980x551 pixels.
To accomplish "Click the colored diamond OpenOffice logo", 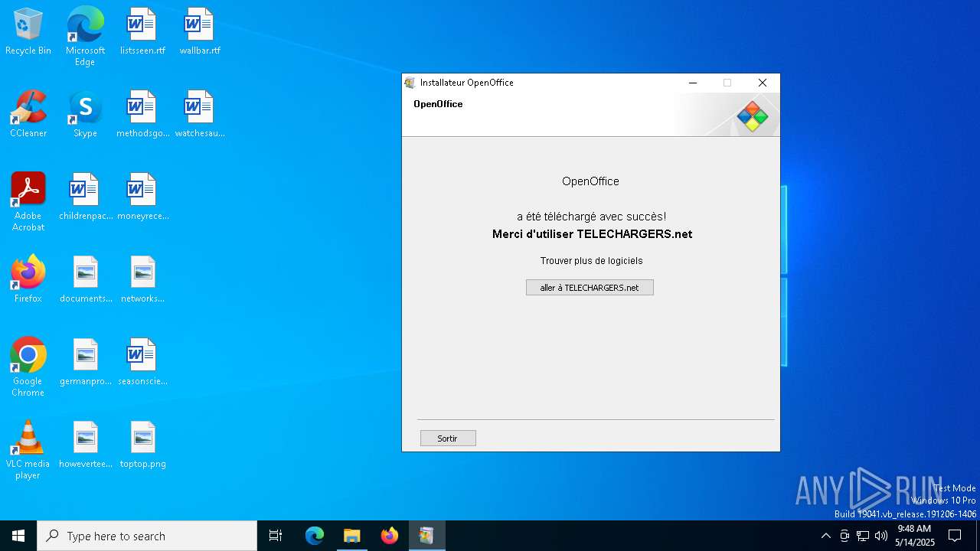I will (x=752, y=116).
